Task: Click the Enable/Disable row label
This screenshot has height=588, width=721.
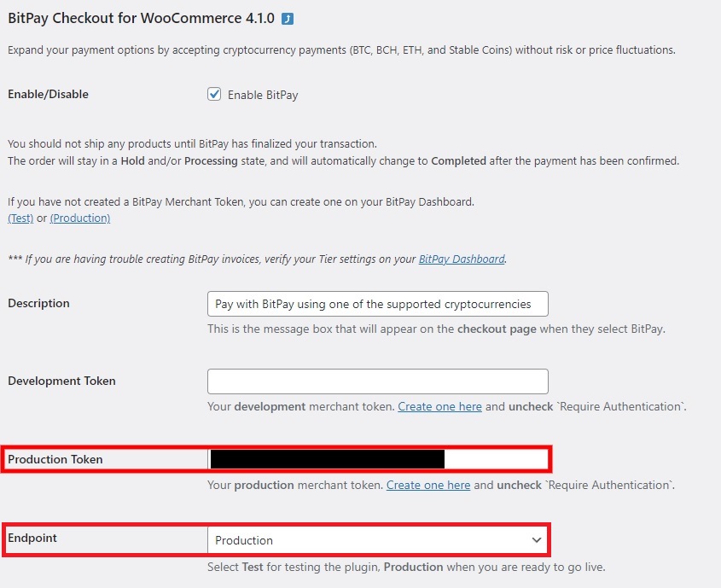Action: 49,94
